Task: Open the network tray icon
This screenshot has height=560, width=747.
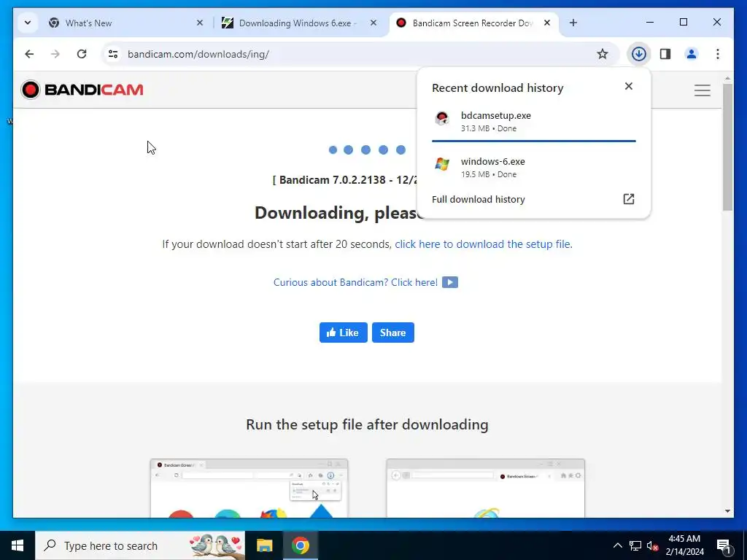Action: pyautogui.click(x=635, y=545)
